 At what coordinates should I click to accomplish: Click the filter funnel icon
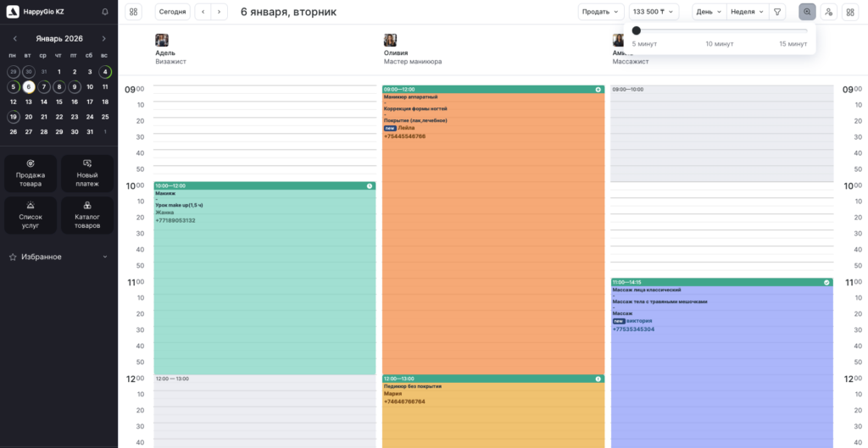pyautogui.click(x=777, y=12)
